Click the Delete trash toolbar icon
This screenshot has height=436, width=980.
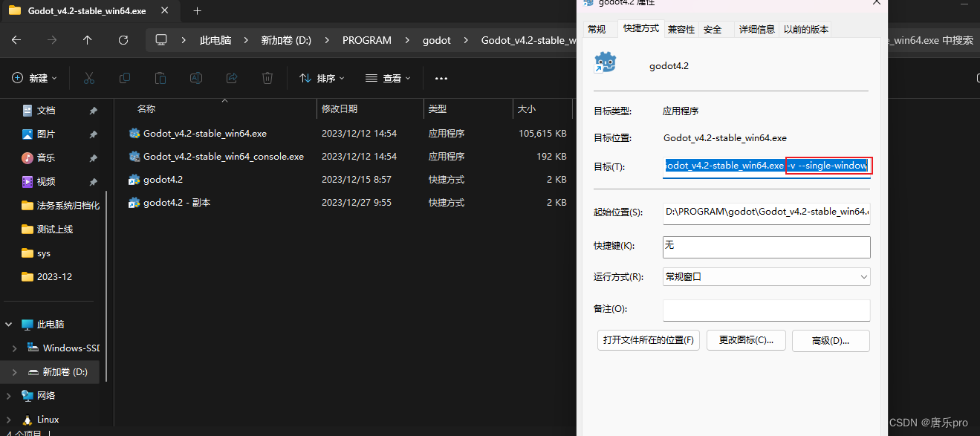coord(267,78)
